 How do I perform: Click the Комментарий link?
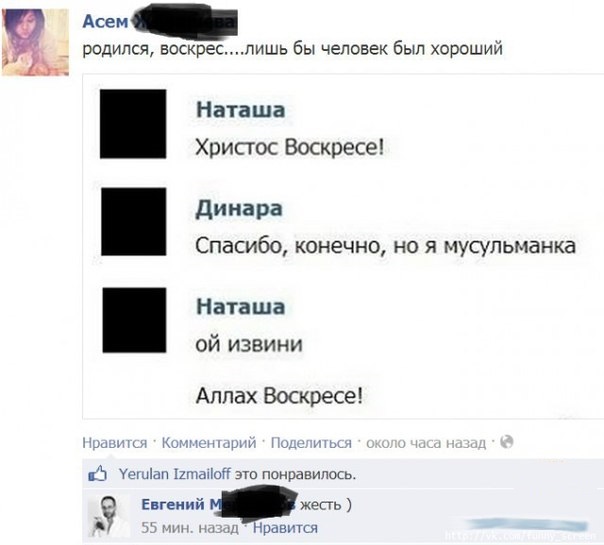[x=209, y=443]
